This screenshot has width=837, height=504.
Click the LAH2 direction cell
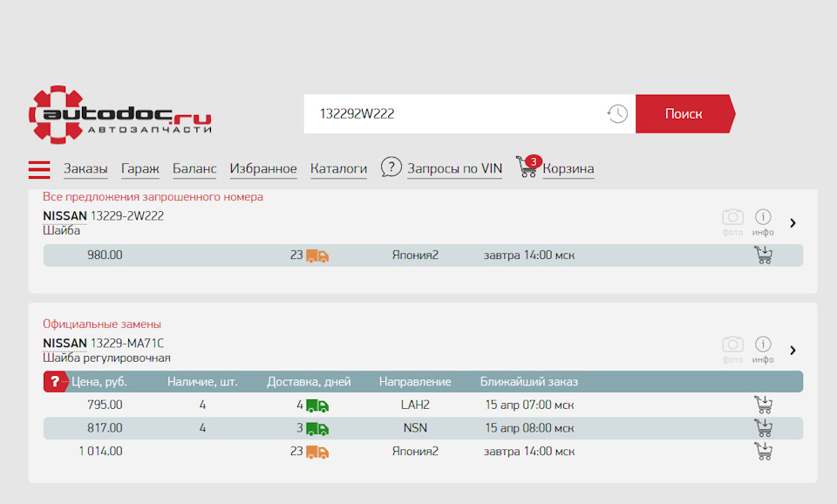[x=415, y=405]
